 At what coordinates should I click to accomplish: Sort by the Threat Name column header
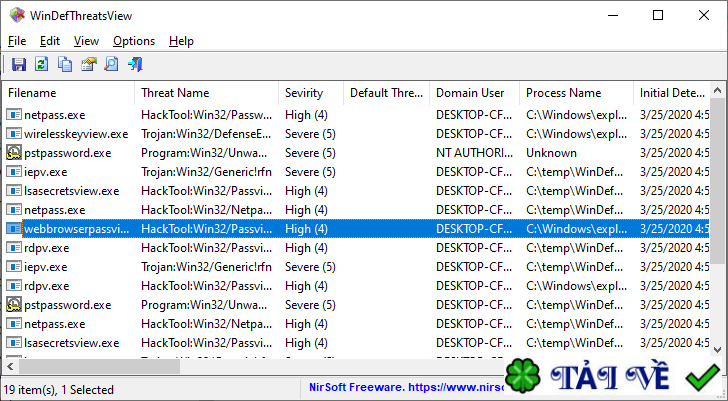(207, 93)
